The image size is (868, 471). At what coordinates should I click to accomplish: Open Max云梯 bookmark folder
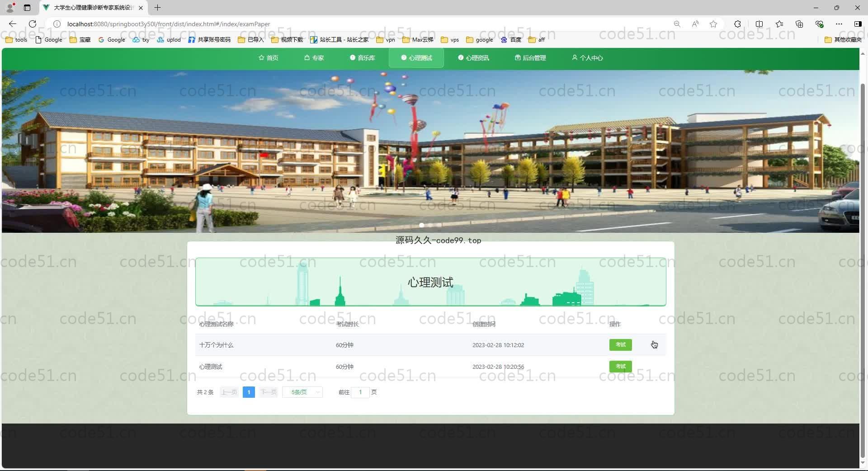coord(418,40)
